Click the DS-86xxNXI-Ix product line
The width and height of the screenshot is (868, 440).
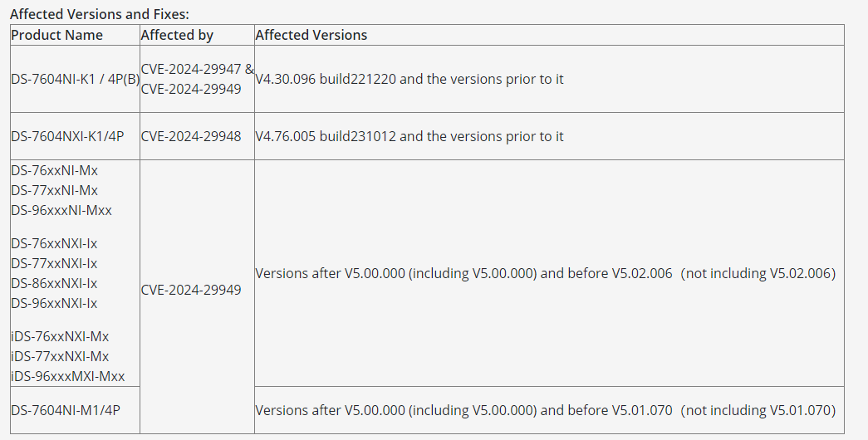coord(54,283)
